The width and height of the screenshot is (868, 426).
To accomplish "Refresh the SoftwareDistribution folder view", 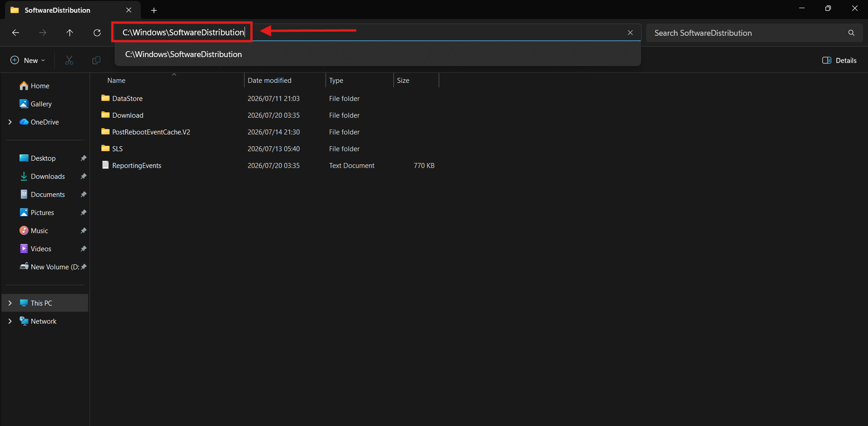I will [x=97, y=33].
